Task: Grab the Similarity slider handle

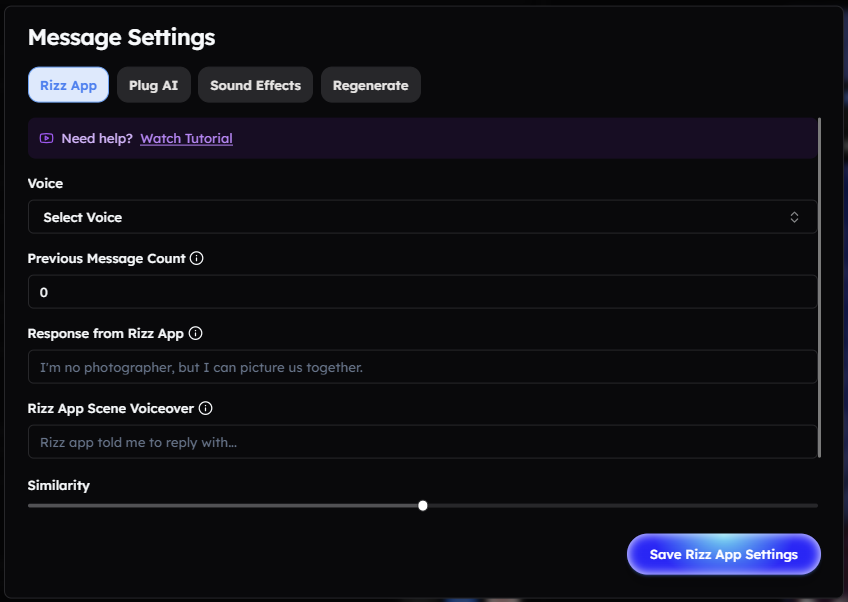Action: [423, 506]
